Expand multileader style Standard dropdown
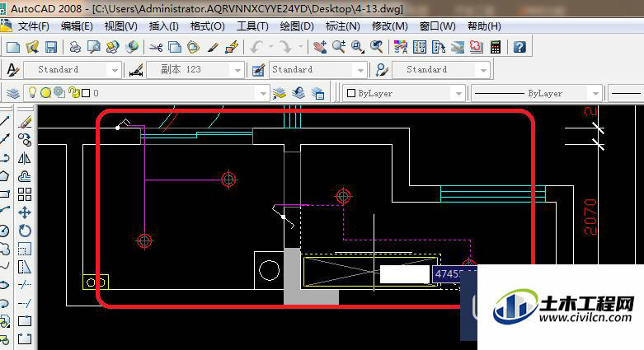 click(x=483, y=70)
